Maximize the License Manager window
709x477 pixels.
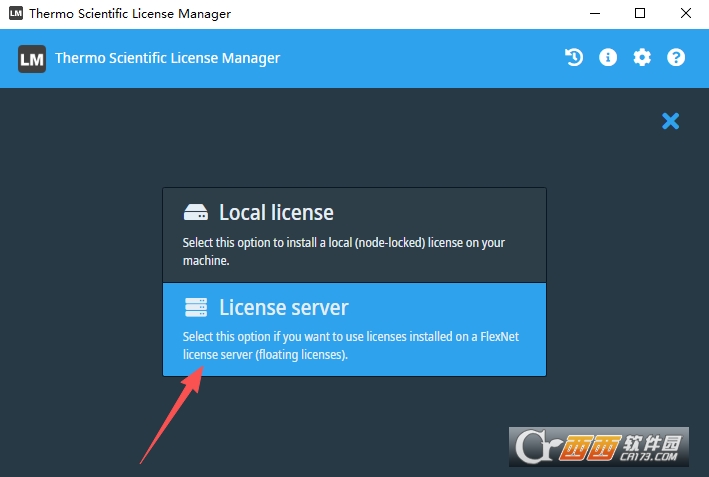pos(640,14)
